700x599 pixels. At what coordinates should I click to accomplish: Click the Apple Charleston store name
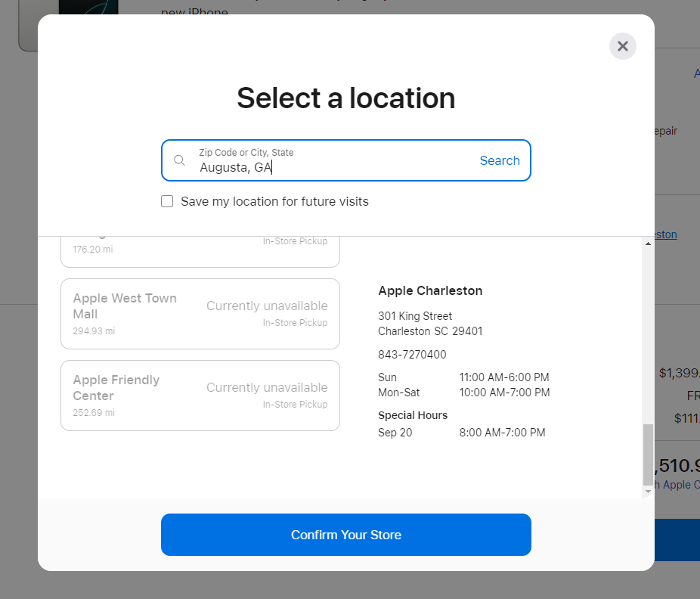430,290
